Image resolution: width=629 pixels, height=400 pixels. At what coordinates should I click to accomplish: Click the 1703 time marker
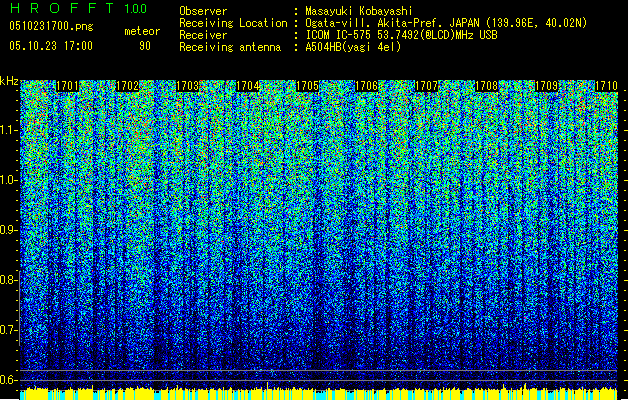click(x=187, y=86)
